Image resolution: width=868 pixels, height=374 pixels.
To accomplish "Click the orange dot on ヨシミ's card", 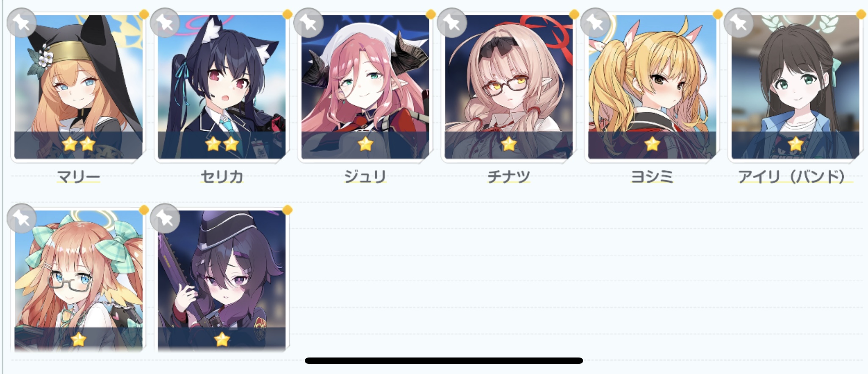I will 717,14.
